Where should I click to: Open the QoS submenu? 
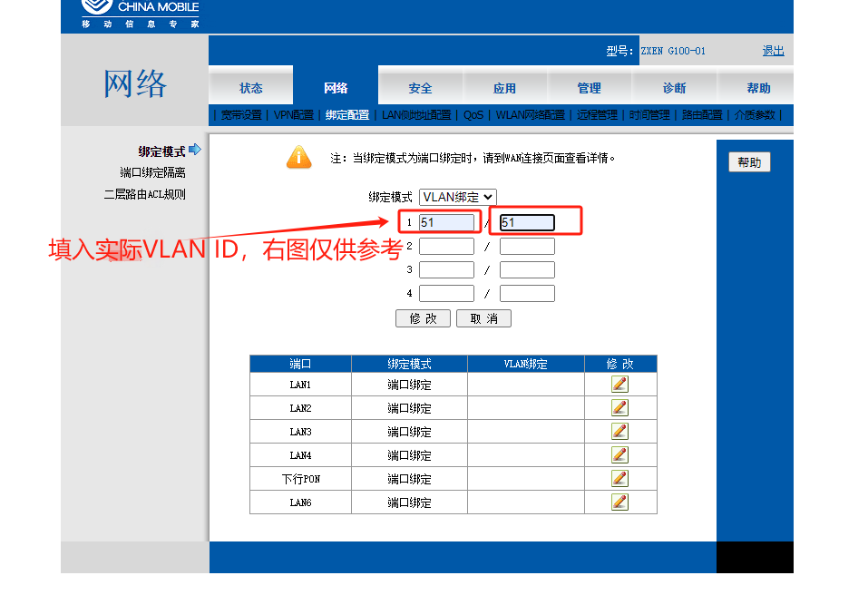[473, 115]
